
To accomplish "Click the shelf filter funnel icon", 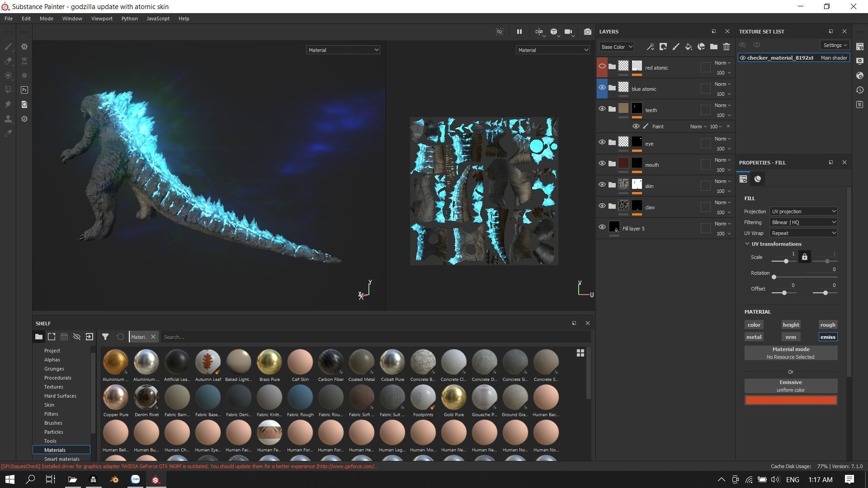I will 105,337.
